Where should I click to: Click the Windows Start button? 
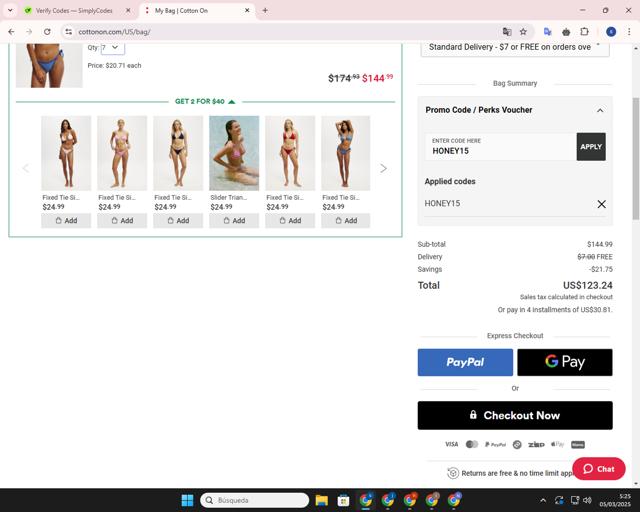(x=187, y=500)
